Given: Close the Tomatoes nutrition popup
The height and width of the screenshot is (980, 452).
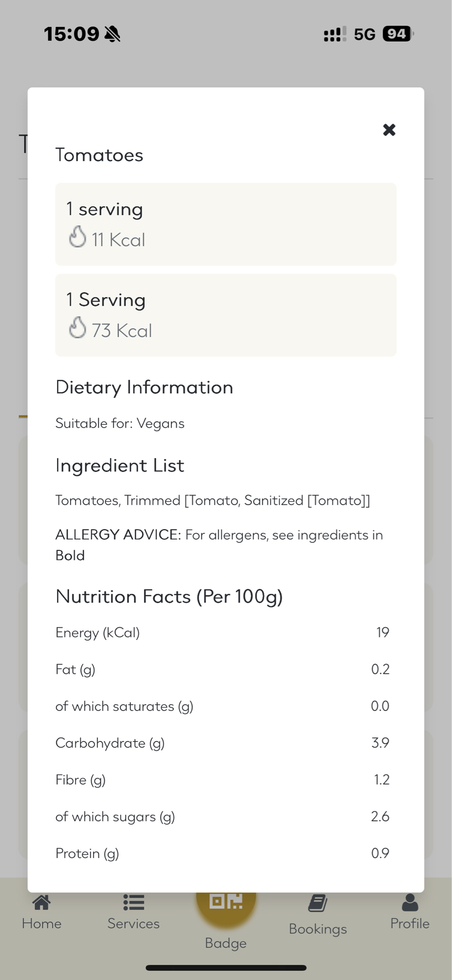Looking at the screenshot, I should point(389,130).
